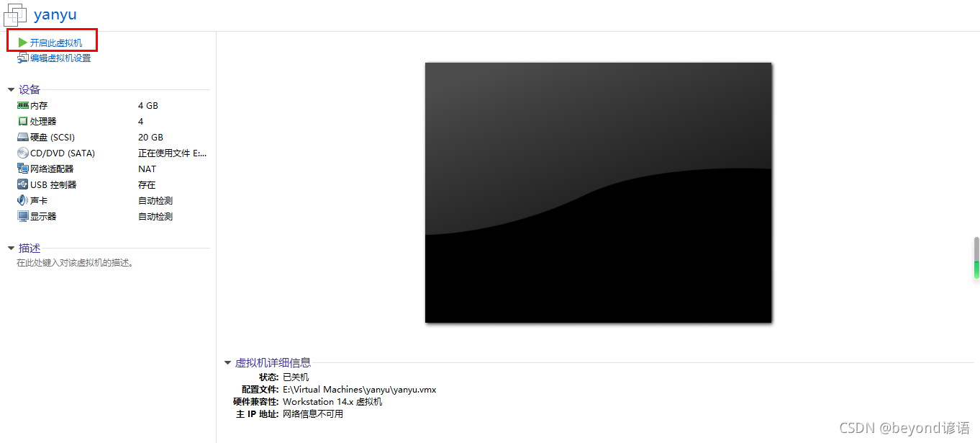The image size is (980, 443).
Task: Click the 内存 device label
Action: [x=39, y=105]
